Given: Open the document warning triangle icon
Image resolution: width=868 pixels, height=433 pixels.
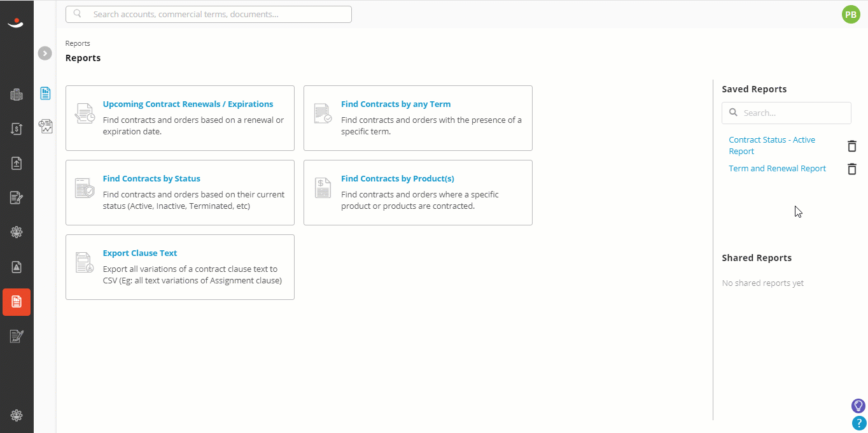Looking at the screenshot, I should pos(17,267).
